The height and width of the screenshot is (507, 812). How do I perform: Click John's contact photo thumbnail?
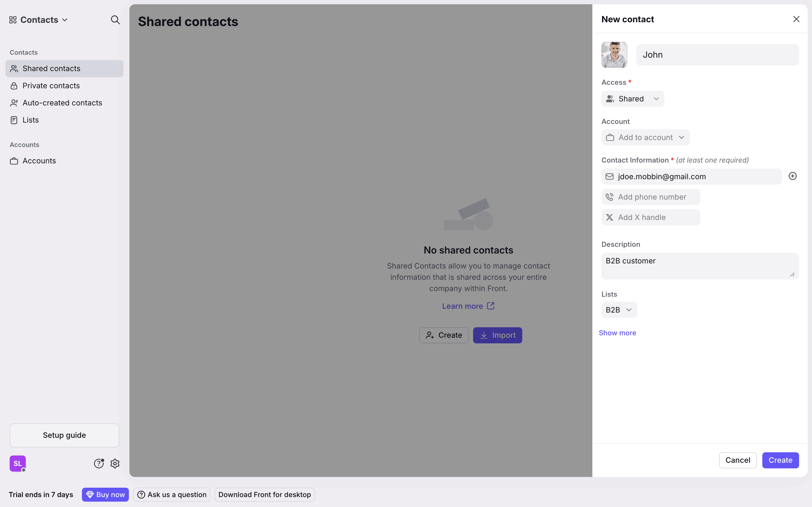614,55
